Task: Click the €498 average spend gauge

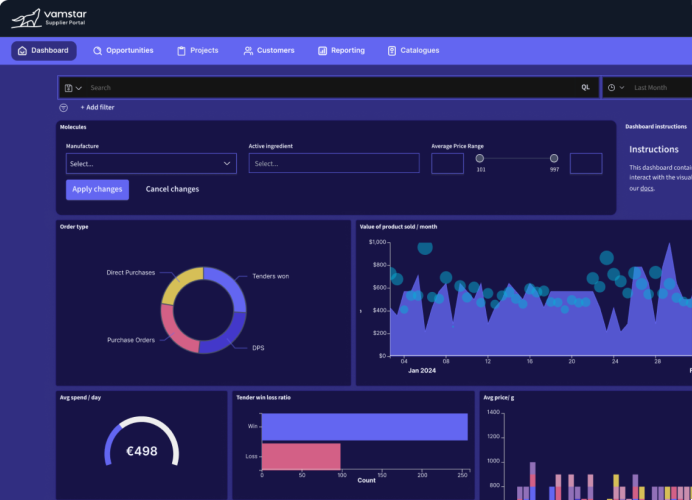Action: click(x=142, y=443)
